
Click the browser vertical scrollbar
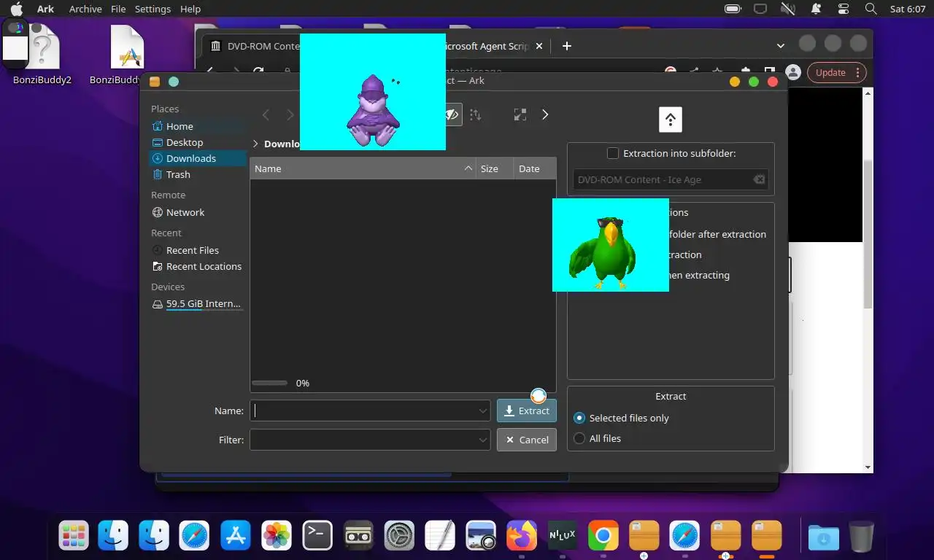868,233
